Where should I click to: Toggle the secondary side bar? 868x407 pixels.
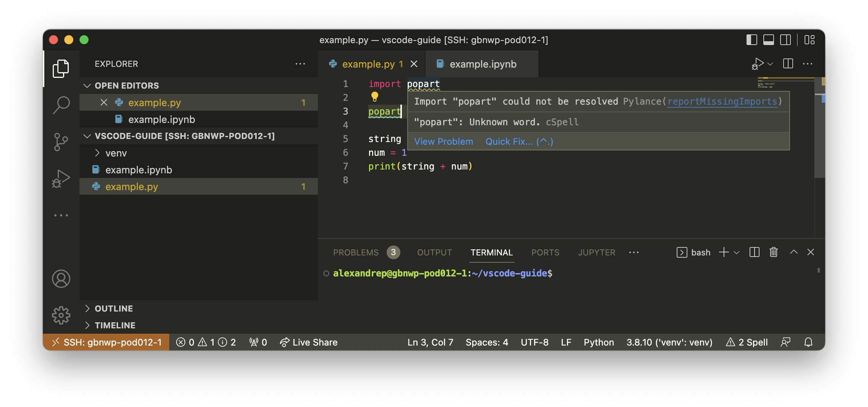click(x=785, y=40)
